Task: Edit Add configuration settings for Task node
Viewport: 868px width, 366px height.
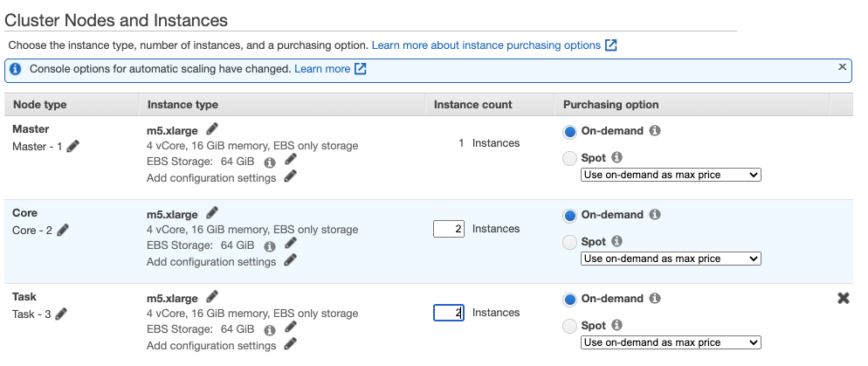Action: point(291,345)
